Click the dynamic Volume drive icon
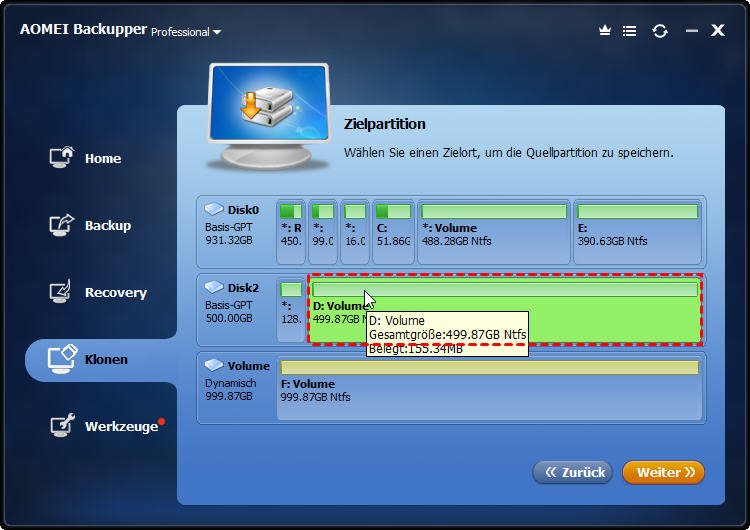The width and height of the screenshot is (750, 530). 214,365
